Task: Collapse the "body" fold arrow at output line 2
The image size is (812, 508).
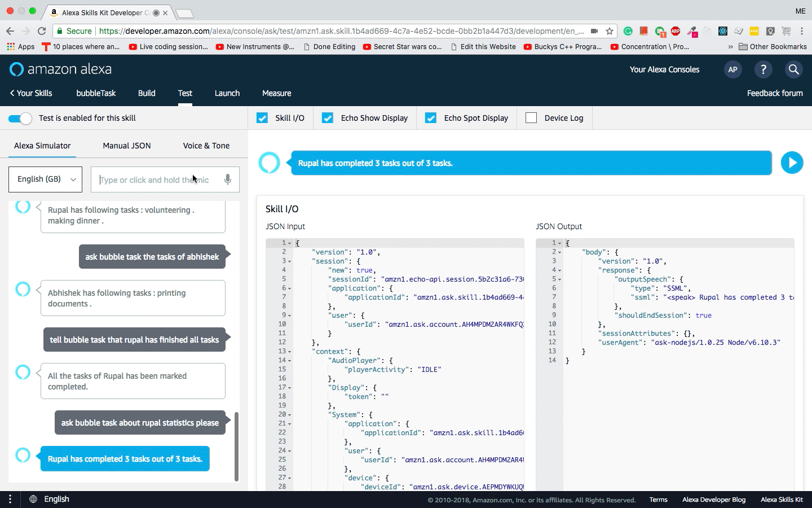Action: point(560,252)
